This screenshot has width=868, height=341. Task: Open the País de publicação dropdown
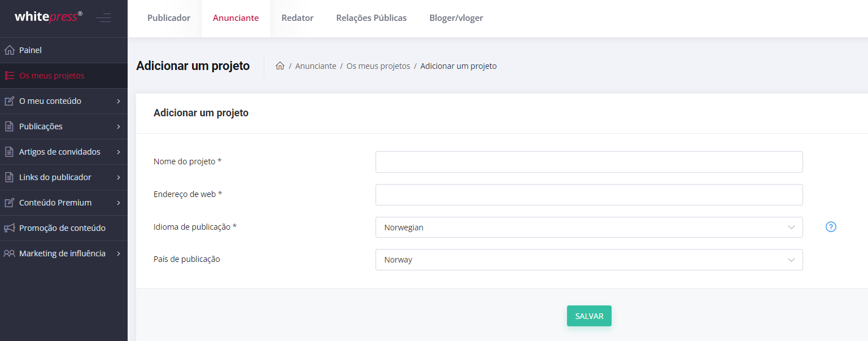[589, 260]
